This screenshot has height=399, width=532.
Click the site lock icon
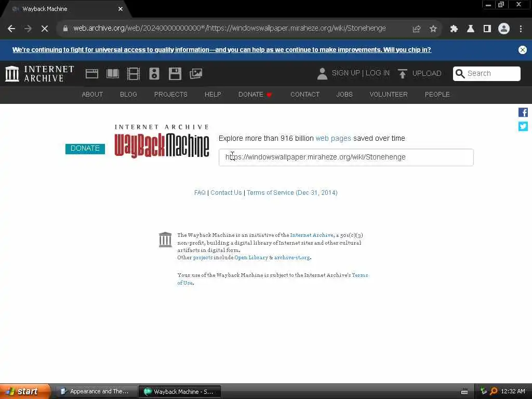(x=65, y=29)
